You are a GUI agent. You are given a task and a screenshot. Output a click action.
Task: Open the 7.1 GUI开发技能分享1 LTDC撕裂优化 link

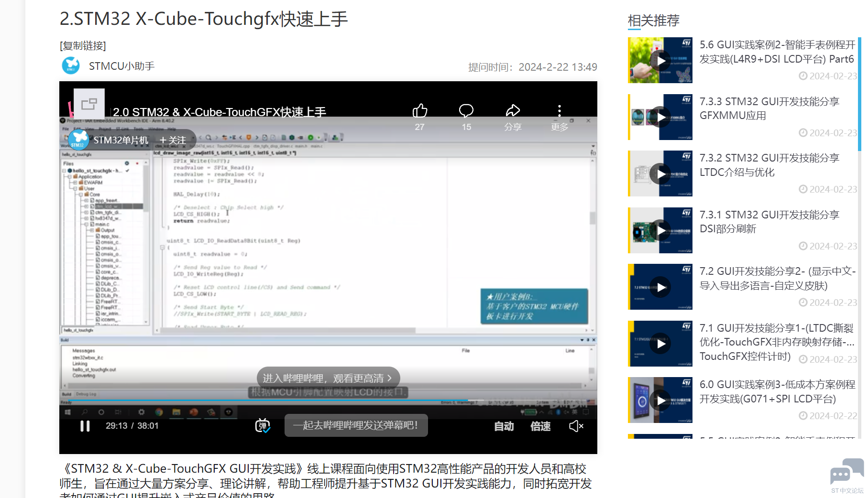[777, 342]
